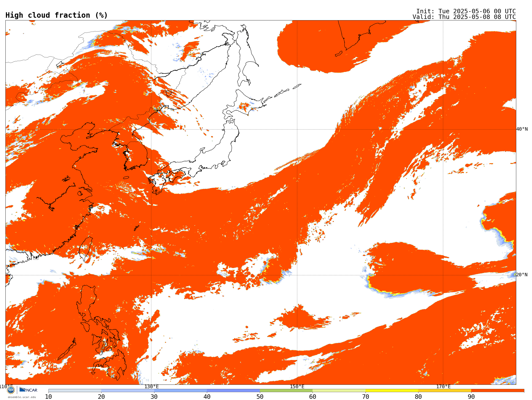The width and height of the screenshot is (532, 400).
Task: Click the Valid: Thu 2025-05-08 08 UTC line
Action: pyautogui.click(x=464, y=17)
